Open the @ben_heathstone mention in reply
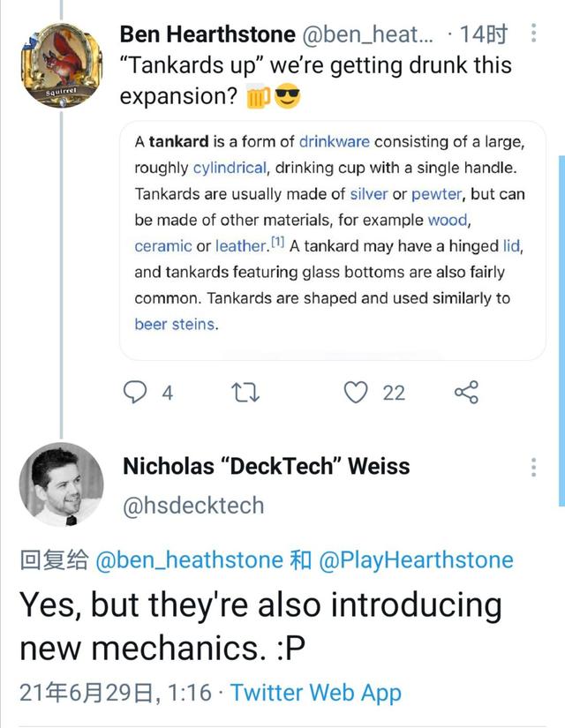Screen dimensions: 565x728 coord(189,560)
